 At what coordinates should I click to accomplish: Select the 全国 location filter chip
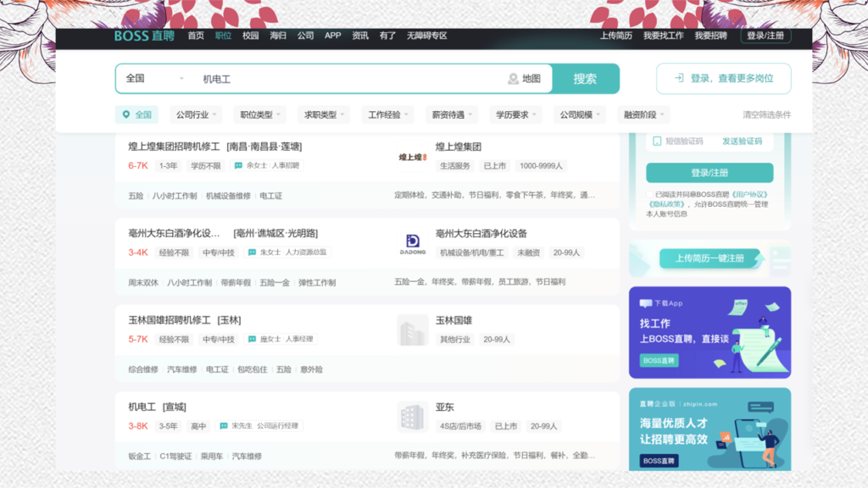(x=136, y=114)
